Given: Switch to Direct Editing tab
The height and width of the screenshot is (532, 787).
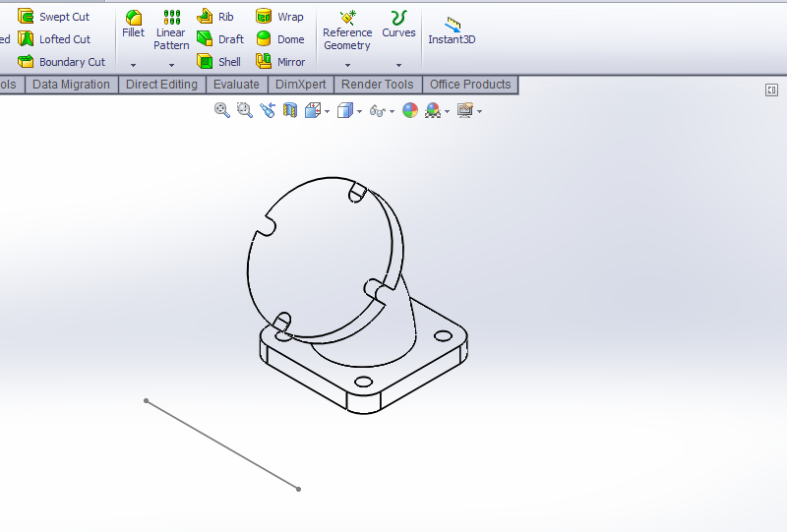Looking at the screenshot, I should coord(161,85).
